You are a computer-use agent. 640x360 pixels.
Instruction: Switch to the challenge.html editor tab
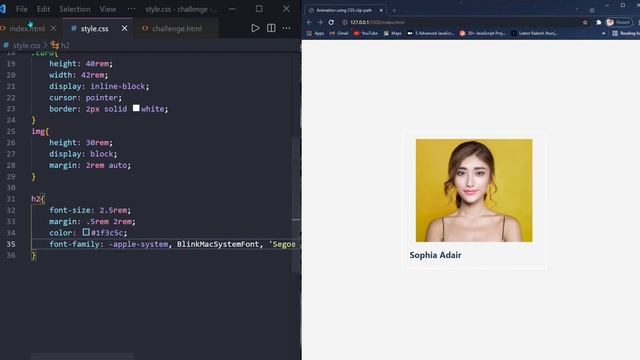(x=177, y=29)
